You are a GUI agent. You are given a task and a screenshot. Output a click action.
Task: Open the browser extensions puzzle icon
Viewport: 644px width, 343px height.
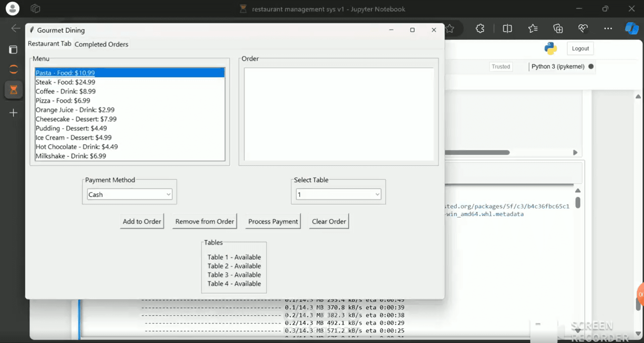(480, 29)
